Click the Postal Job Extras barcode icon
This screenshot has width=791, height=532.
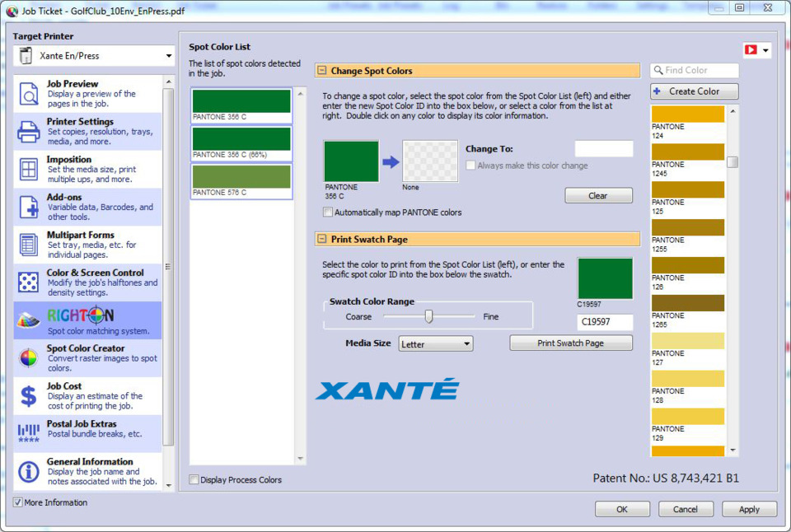tap(28, 433)
